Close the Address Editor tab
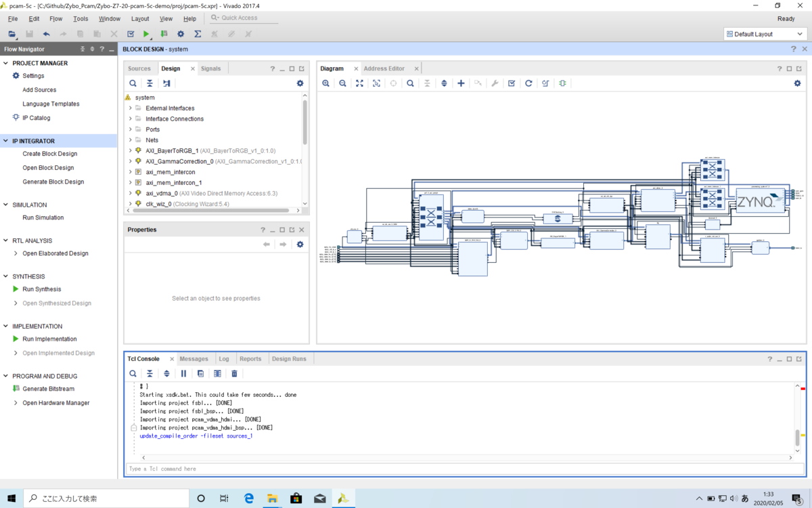This screenshot has width=812, height=508. click(x=415, y=68)
